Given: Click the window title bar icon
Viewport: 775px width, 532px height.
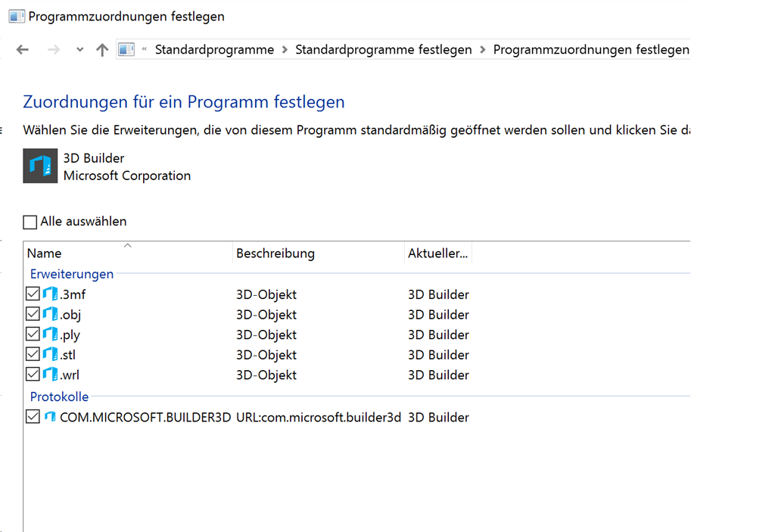Looking at the screenshot, I should click(17, 17).
